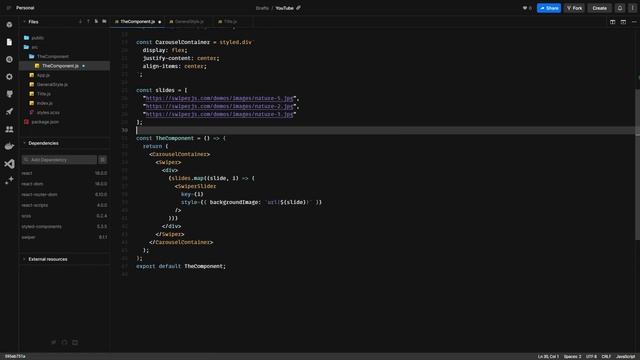Open nature-2.jpg URL in code
This screenshot has width=640, height=360.
coord(219,107)
